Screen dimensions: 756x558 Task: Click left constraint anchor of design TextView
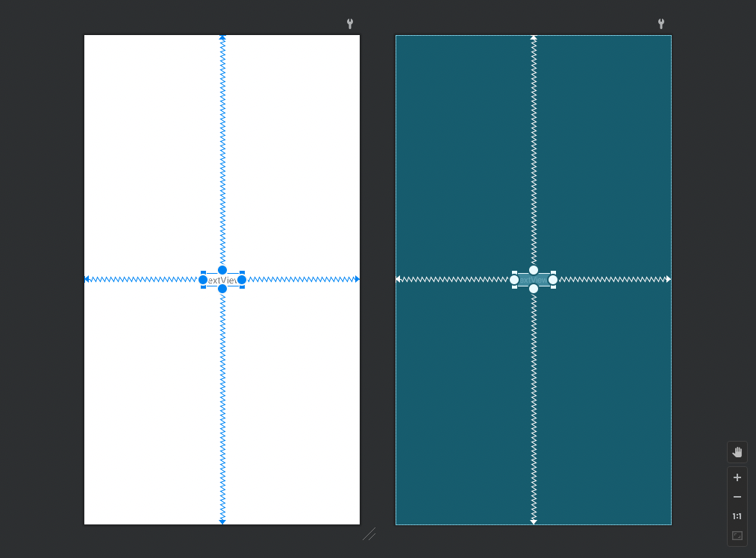pyautogui.click(x=203, y=280)
